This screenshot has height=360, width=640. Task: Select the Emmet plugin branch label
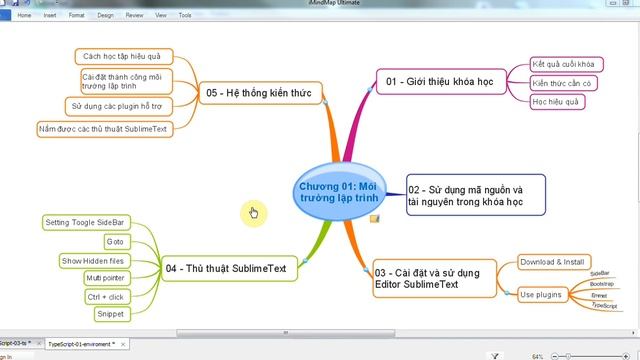tap(599, 295)
